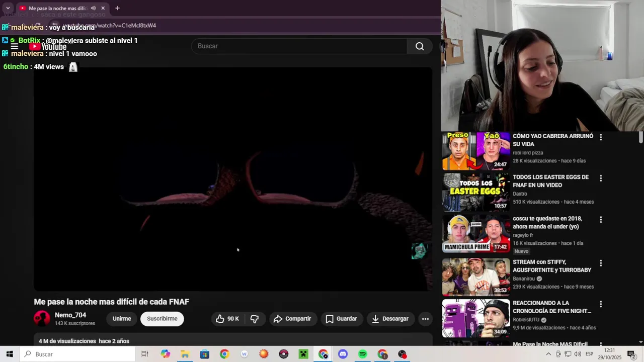Open options for STREAM con STIFFY video
The width and height of the screenshot is (644, 362).
tap(601, 263)
